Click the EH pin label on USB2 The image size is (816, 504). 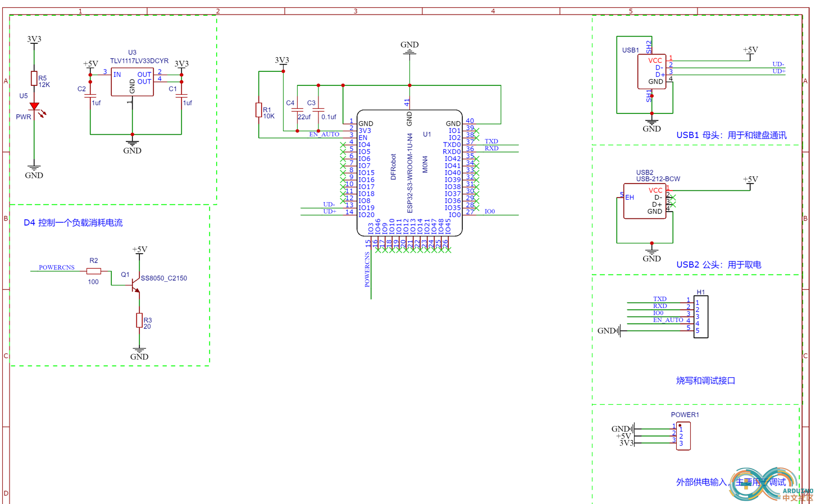click(x=630, y=198)
